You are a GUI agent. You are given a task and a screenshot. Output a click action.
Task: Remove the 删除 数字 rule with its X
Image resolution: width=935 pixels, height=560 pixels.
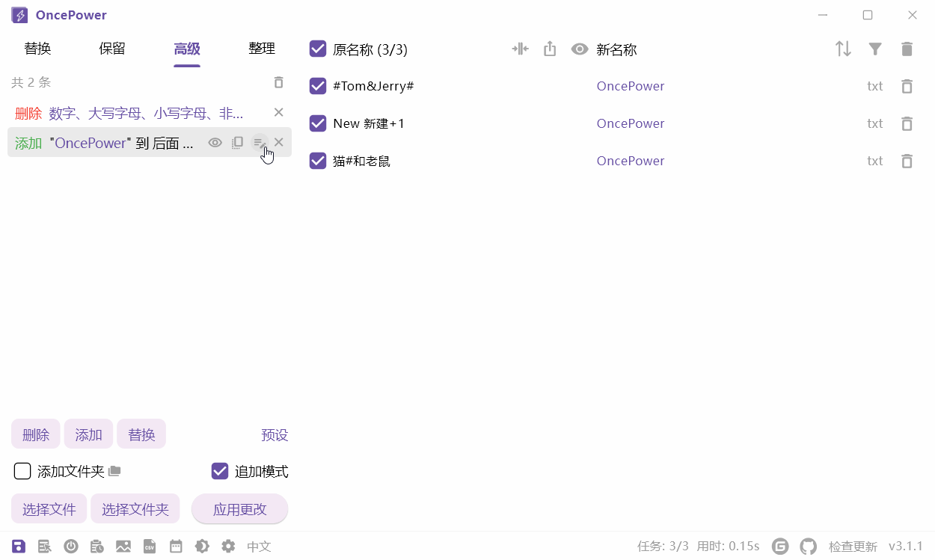coord(278,112)
